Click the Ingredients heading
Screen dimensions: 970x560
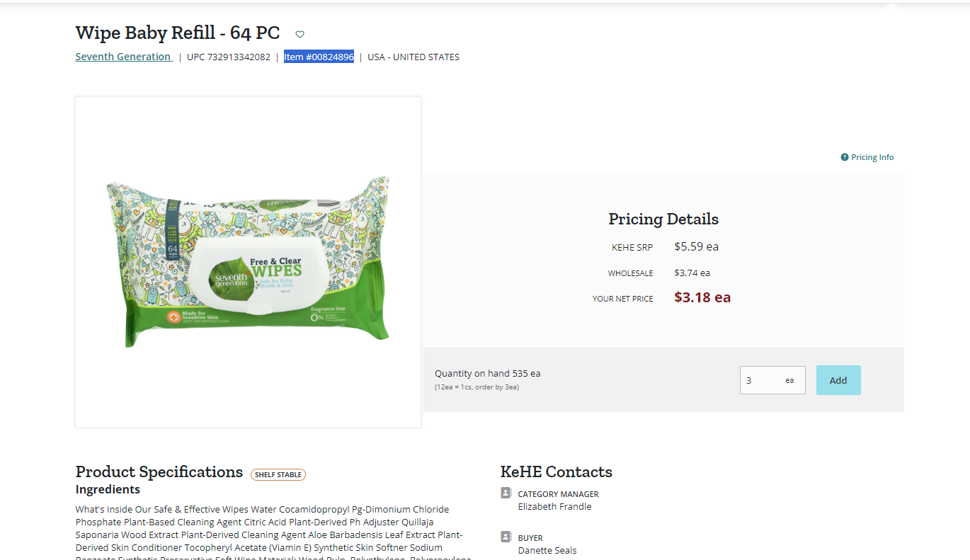(108, 489)
